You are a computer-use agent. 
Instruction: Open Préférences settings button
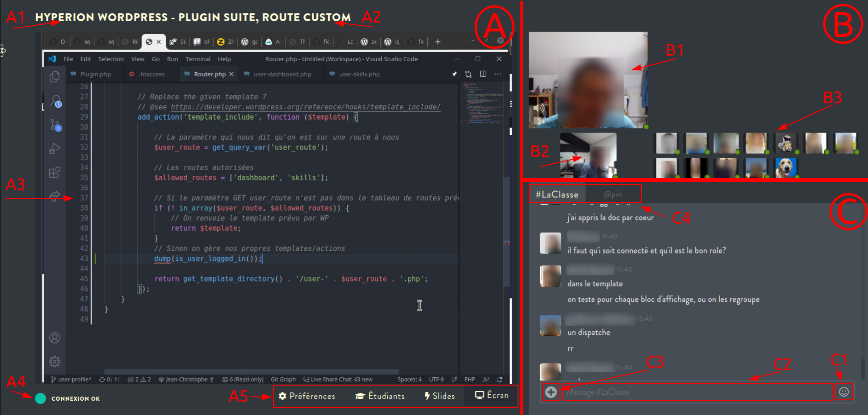click(x=307, y=396)
